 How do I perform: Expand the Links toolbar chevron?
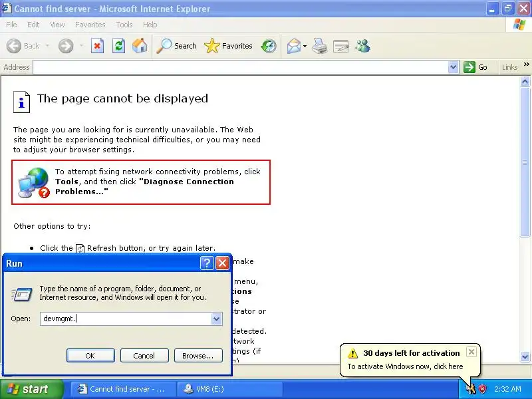point(526,65)
